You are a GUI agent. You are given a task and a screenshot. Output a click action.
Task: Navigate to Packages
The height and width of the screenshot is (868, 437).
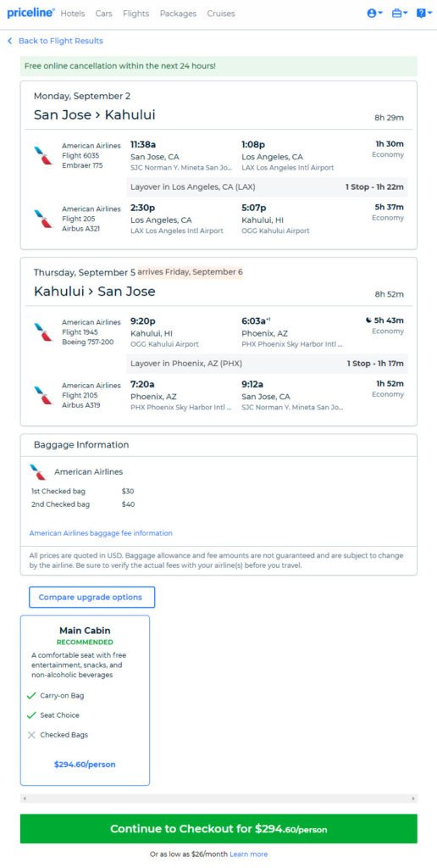(178, 14)
